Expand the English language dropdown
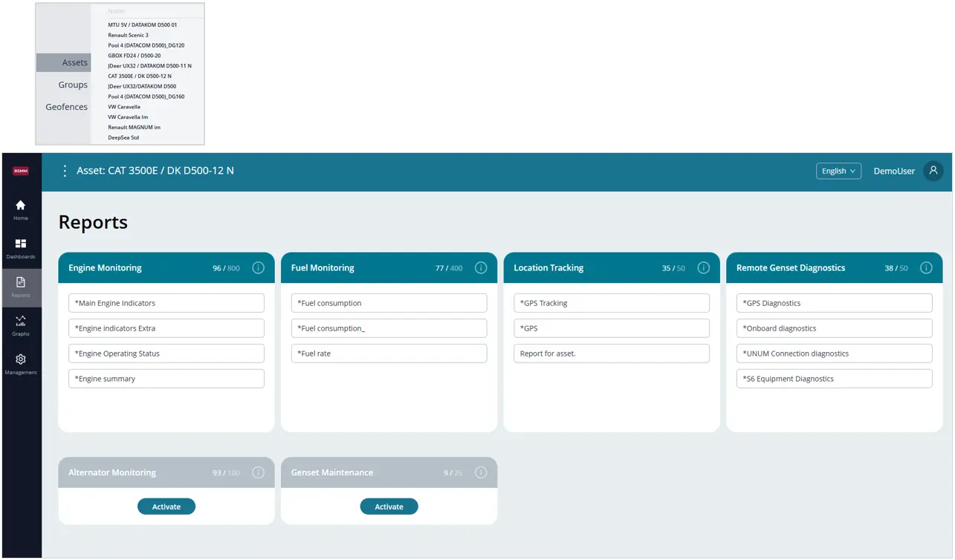The image size is (955, 560). point(838,171)
